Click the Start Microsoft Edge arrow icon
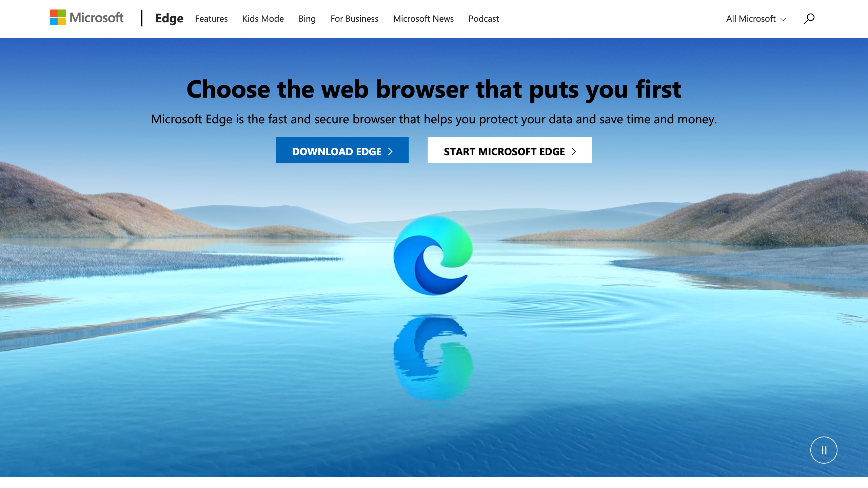This screenshot has width=868, height=488. 573,151
